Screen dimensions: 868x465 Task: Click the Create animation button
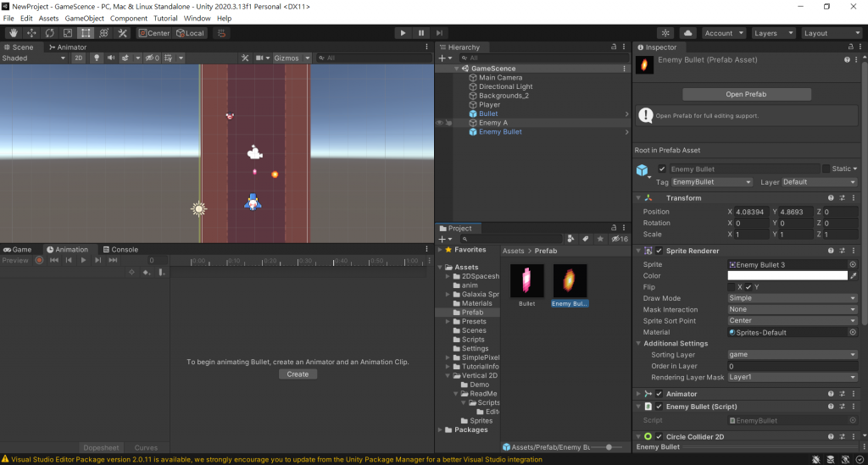pyautogui.click(x=298, y=374)
